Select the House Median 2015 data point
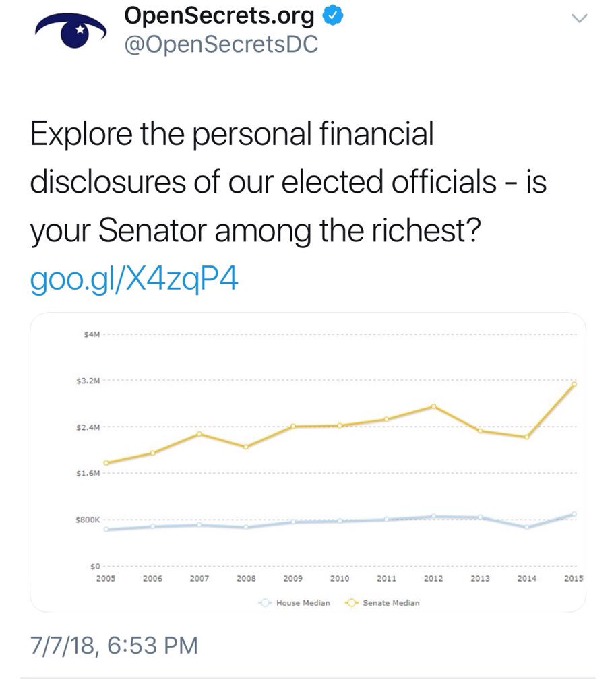This screenshot has width=616, height=690. (x=574, y=514)
